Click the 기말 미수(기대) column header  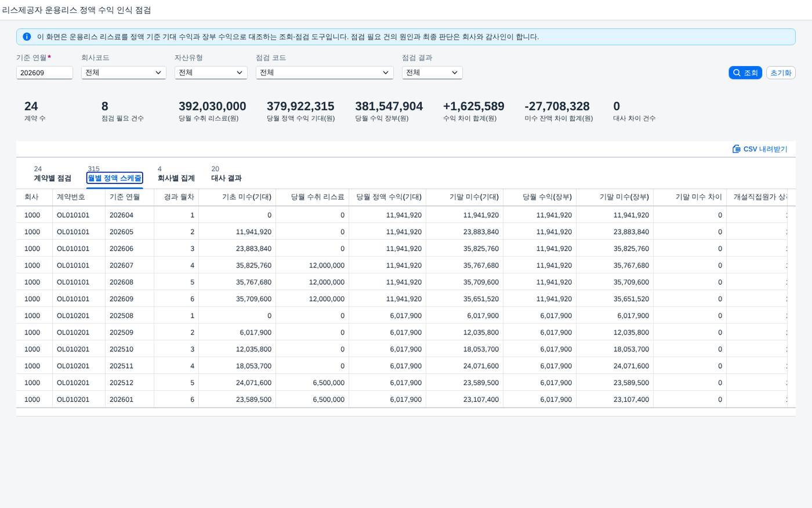coord(465,197)
